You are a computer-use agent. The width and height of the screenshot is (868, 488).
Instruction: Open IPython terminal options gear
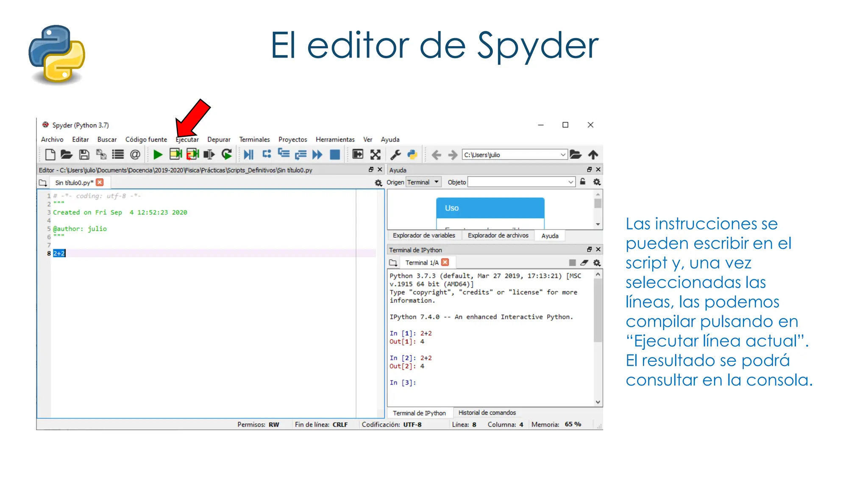pyautogui.click(x=597, y=263)
